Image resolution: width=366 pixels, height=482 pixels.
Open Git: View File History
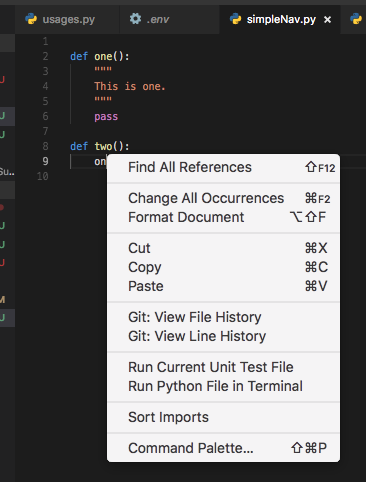[223, 317]
